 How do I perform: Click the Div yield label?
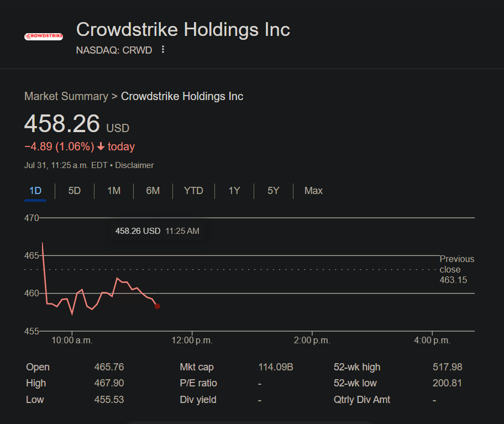[198, 400]
